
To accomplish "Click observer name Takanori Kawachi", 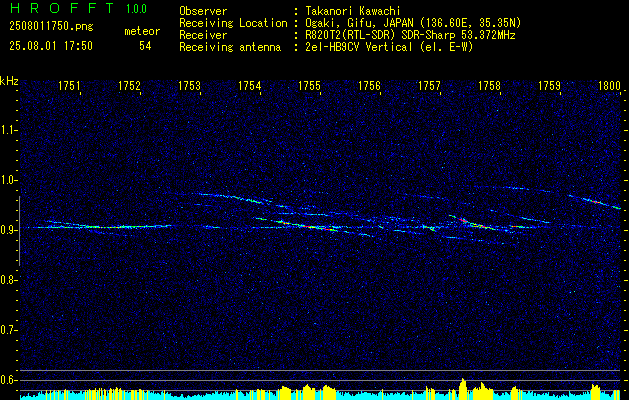I will click(352, 11).
